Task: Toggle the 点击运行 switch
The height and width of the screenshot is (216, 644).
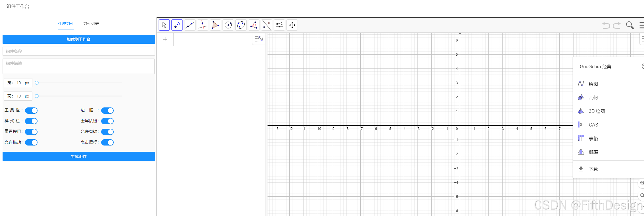Action: click(107, 142)
